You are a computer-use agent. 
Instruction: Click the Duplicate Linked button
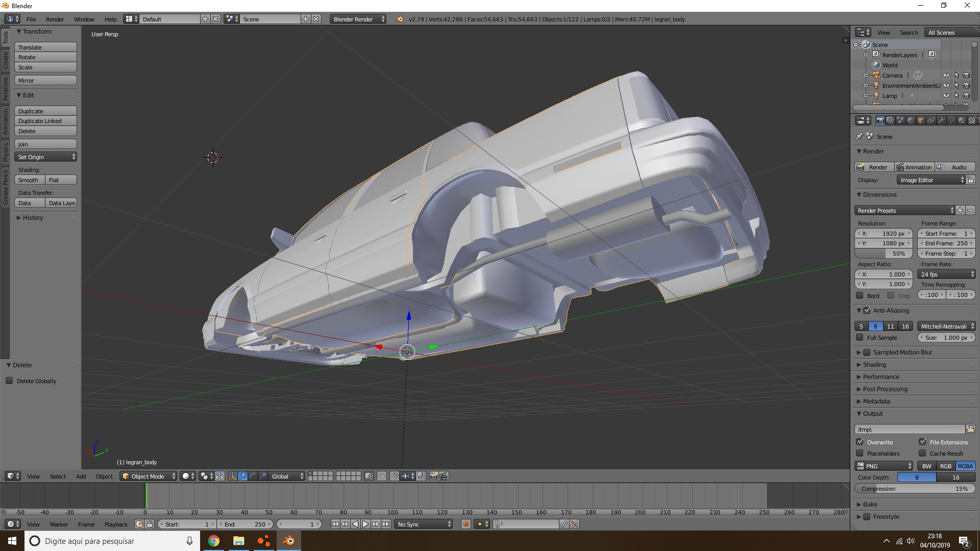pyautogui.click(x=45, y=121)
